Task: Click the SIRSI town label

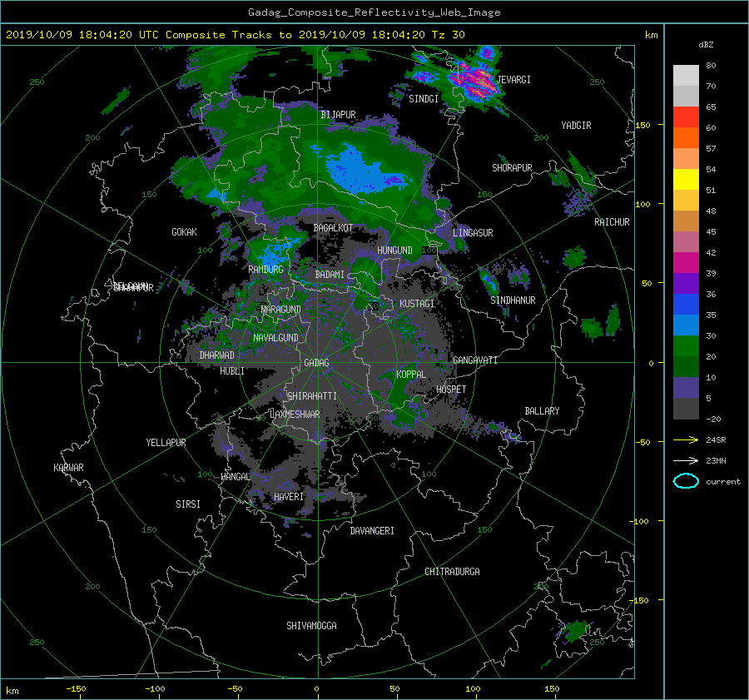Action: pos(188,504)
